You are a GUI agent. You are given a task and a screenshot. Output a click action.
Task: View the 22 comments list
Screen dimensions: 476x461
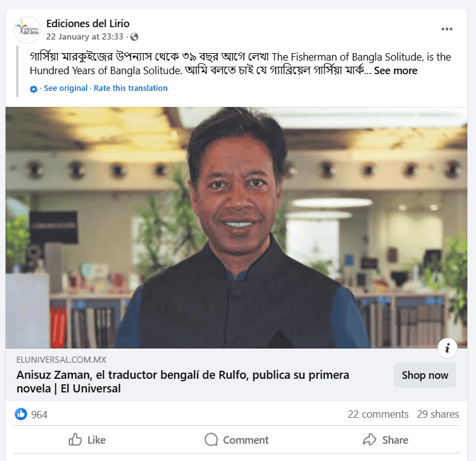pos(378,414)
